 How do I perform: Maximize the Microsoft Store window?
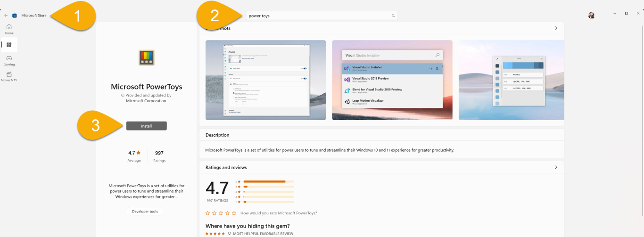(x=626, y=13)
